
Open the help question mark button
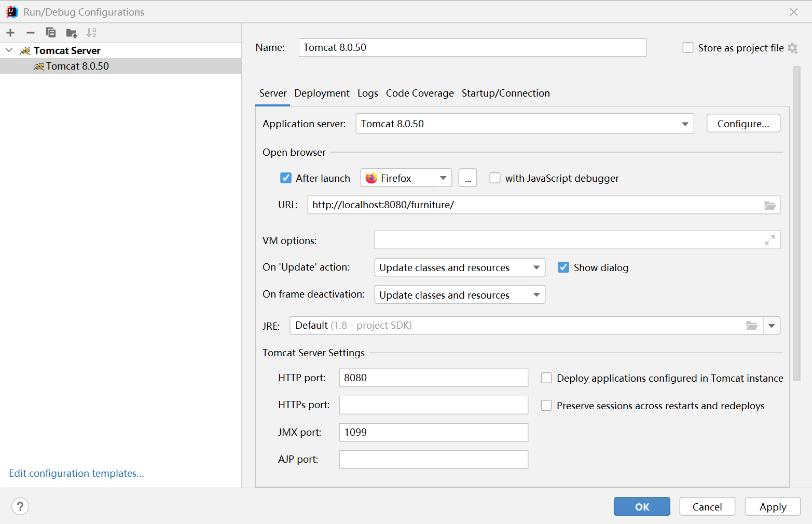(20, 506)
